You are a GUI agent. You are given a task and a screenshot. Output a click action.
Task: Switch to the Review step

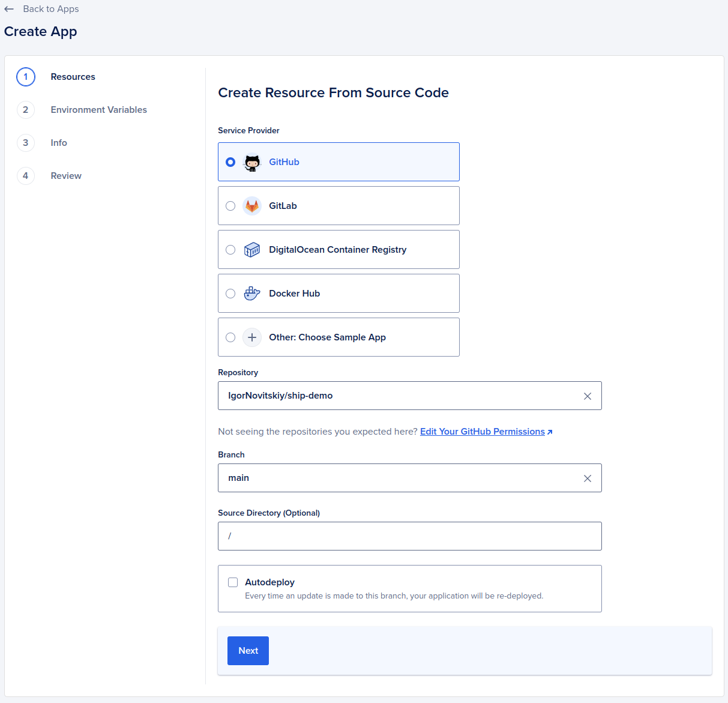66,175
